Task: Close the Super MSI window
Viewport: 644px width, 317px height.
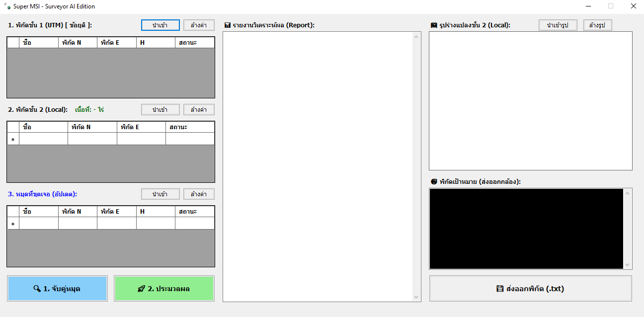Action: click(633, 6)
